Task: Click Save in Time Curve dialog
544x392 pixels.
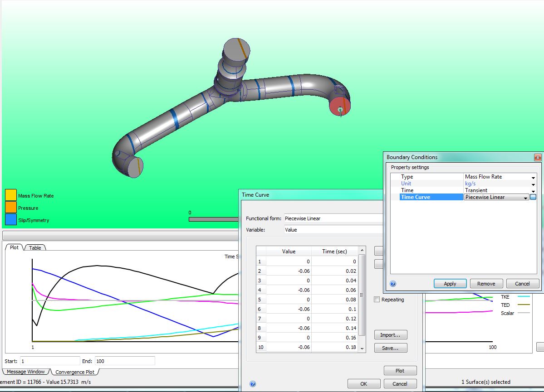Action: 391,348
